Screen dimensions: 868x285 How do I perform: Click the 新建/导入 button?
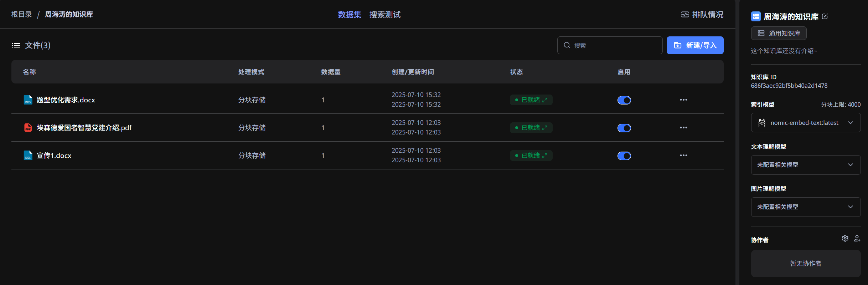coord(695,45)
